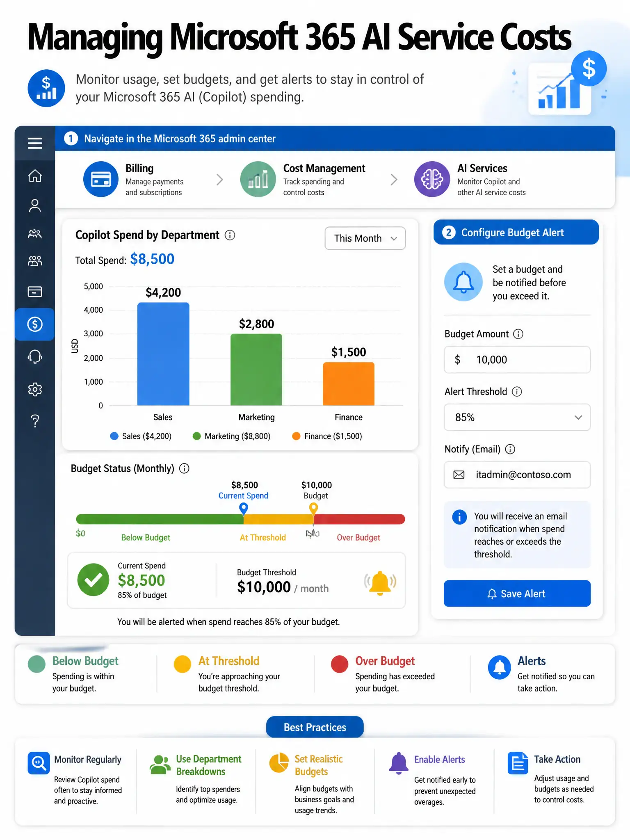Screen dimensions: 630x840
Task: Click the Monitor Regularly magnifier icon
Action: coord(39,763)
